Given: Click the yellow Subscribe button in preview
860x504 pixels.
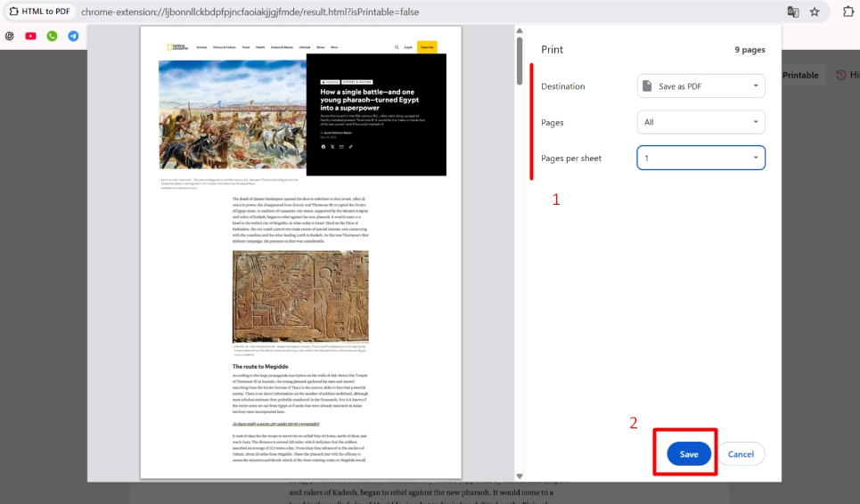Looking at the screenshot, I should 427,47.
